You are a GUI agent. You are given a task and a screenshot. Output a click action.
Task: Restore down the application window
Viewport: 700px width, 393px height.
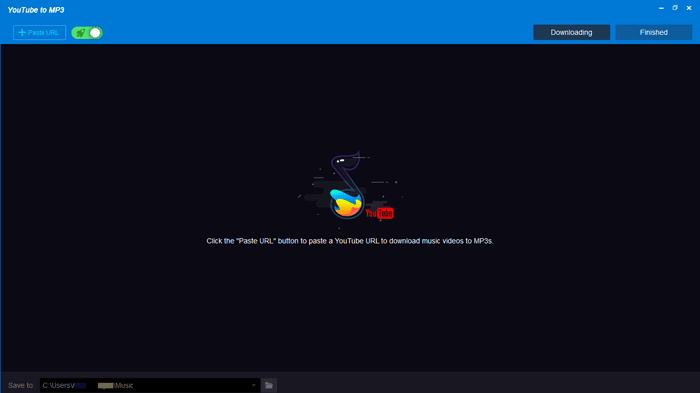pos(675,8)
